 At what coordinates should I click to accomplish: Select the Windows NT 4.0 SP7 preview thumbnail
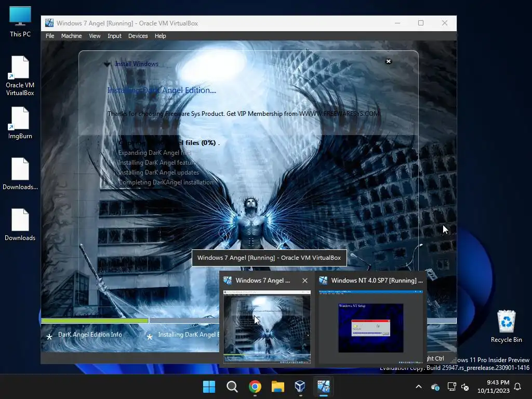pyautogui.click(x=371, y=327)
